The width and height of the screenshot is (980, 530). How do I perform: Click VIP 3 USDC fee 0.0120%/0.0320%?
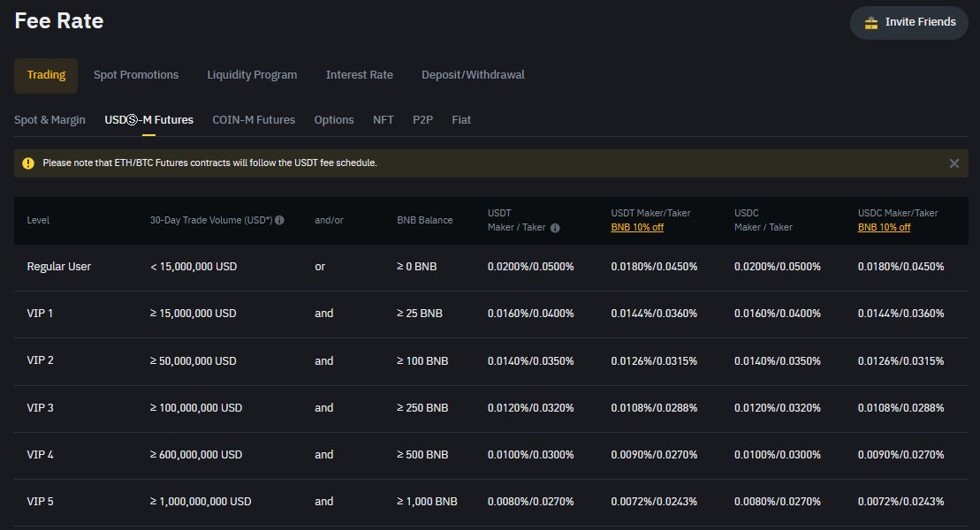778,408
